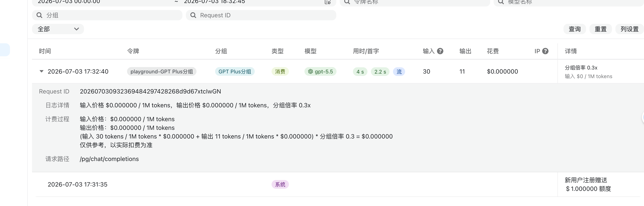Click the search icon in 令牌名称 field
The height and width of the screenshot is (206, 644).
(347, 2)
